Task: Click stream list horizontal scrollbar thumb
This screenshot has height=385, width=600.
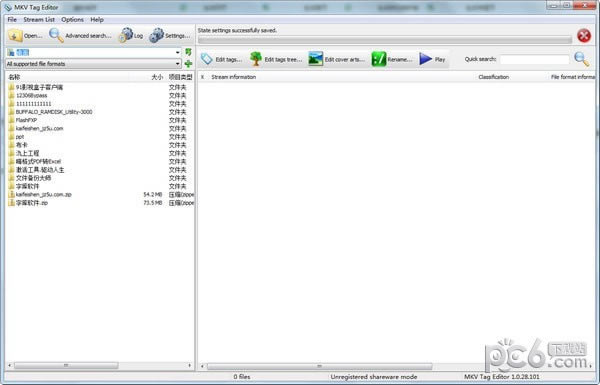Action: click(x=320, y=366)
